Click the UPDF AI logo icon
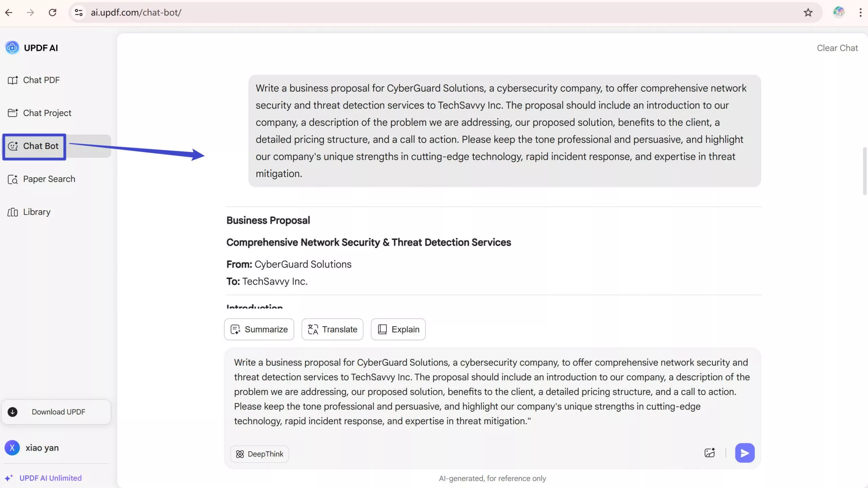868x488 pixels. 12,48
